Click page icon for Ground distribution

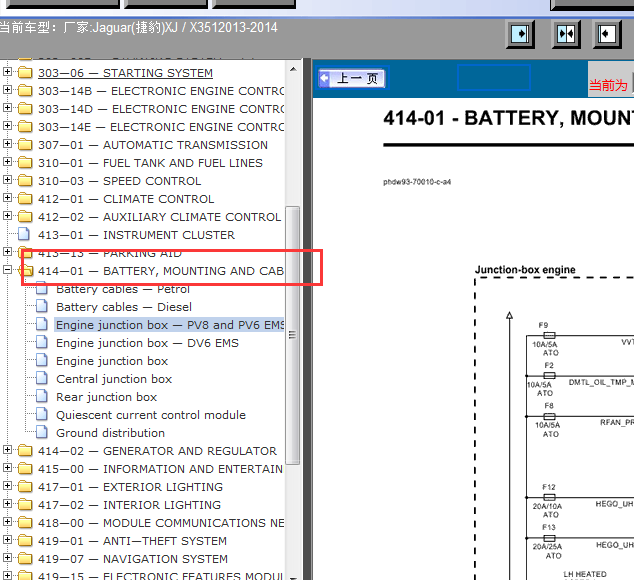(x=42, y=432)
